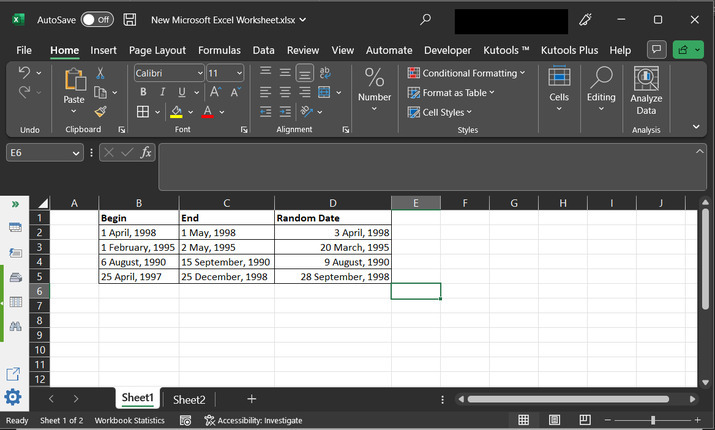Click the Insert Function fx icon

(x=146, y=152)
